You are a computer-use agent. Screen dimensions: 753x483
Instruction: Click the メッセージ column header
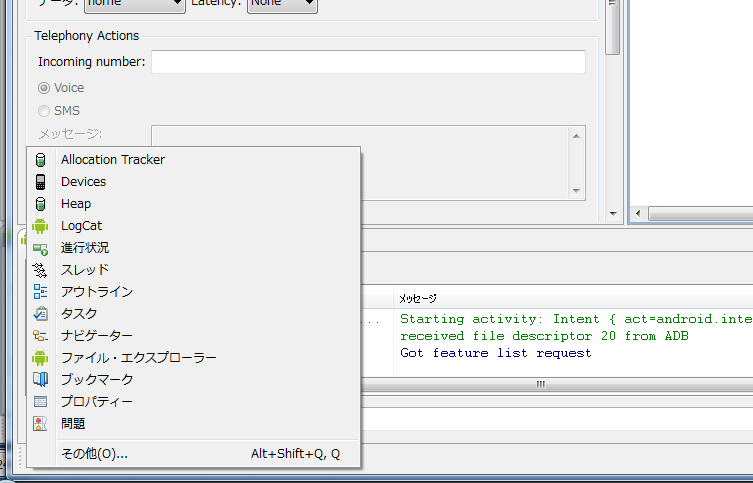pyautogui.click(x=573, y=299)
